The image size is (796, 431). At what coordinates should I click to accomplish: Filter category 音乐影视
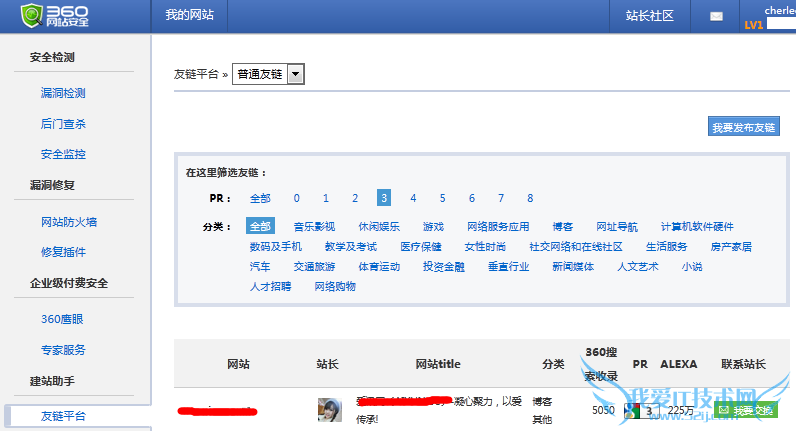pos(314,226)
